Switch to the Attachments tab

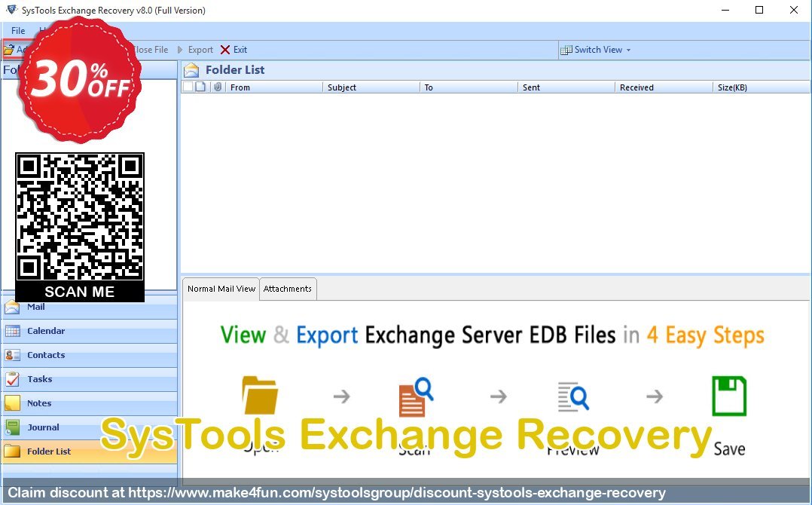click(288, 289)
